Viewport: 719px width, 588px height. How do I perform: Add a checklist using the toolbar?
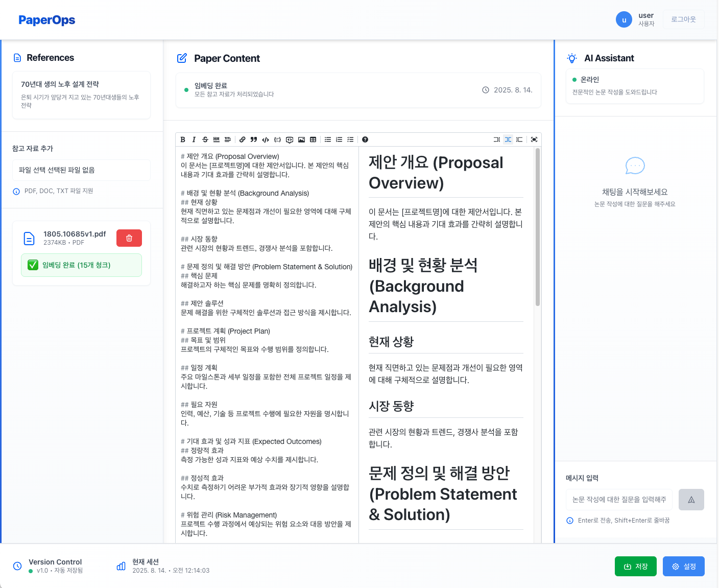click(x=350, y=139)
